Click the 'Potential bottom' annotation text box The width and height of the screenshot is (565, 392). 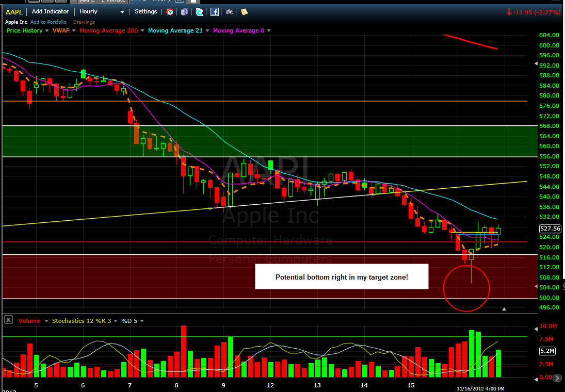pos(342,277)
